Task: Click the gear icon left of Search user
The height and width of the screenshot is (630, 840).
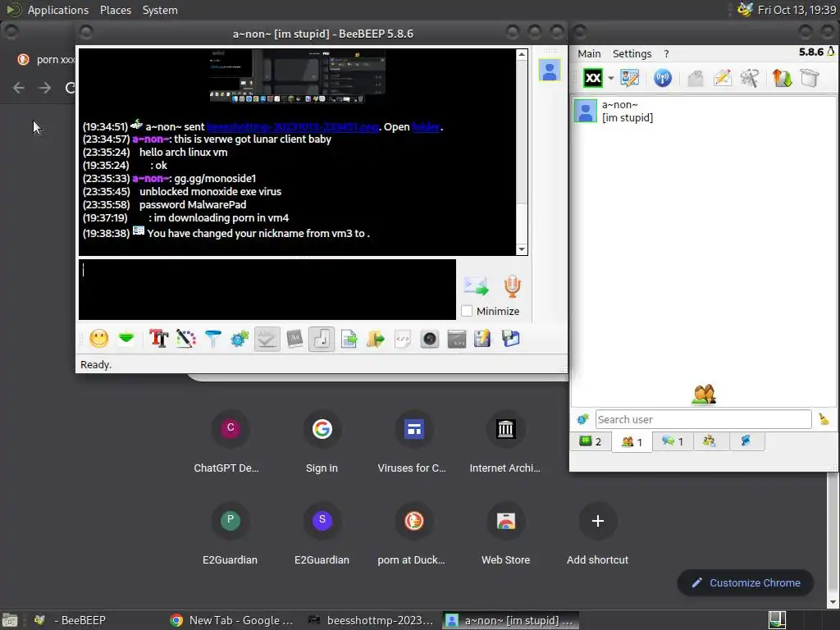Action: [583, 419]
